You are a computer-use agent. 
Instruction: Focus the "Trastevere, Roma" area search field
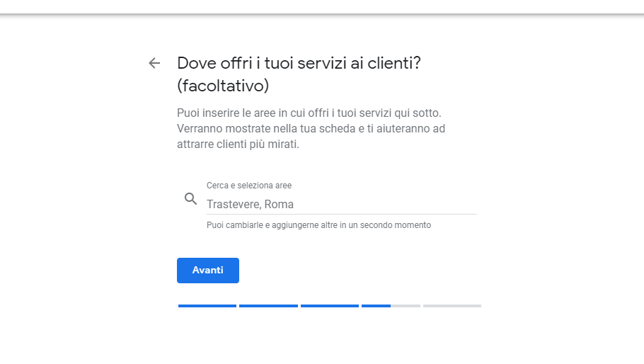pyautogui.click(x=340, y=204)
